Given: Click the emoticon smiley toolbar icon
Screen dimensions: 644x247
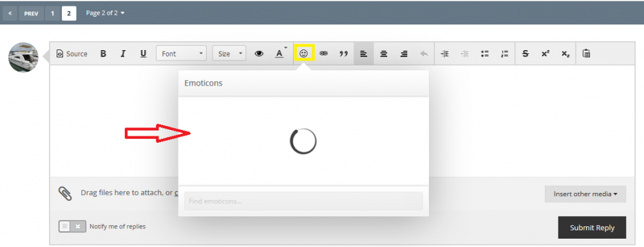Looking at the screenshot, I should 304,53.
